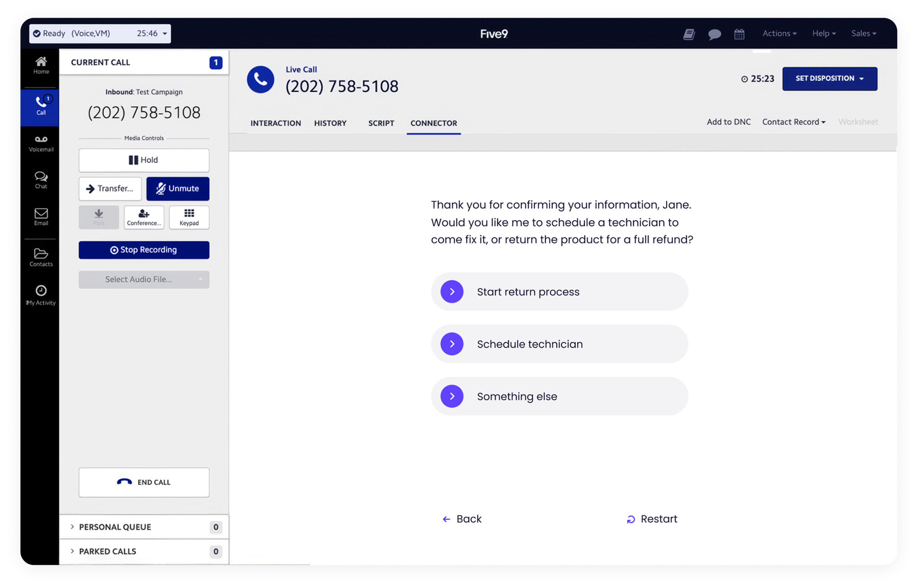This screenshot has width=918, height=588.
Task: Put the call on Hold
Action: click(x=144, y=160)
